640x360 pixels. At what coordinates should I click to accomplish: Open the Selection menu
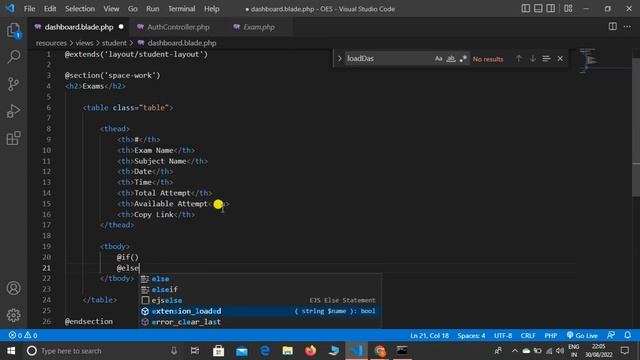click(x=80, y=9)
